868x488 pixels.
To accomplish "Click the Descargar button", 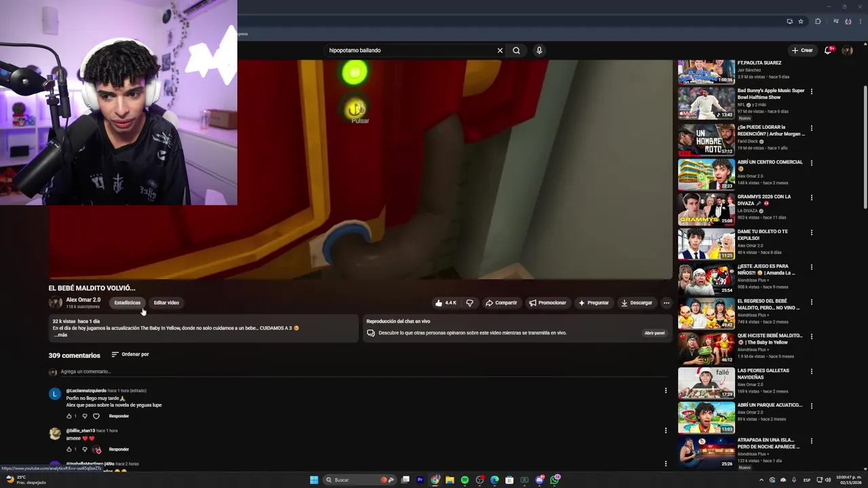I will (x=637, y=303).
